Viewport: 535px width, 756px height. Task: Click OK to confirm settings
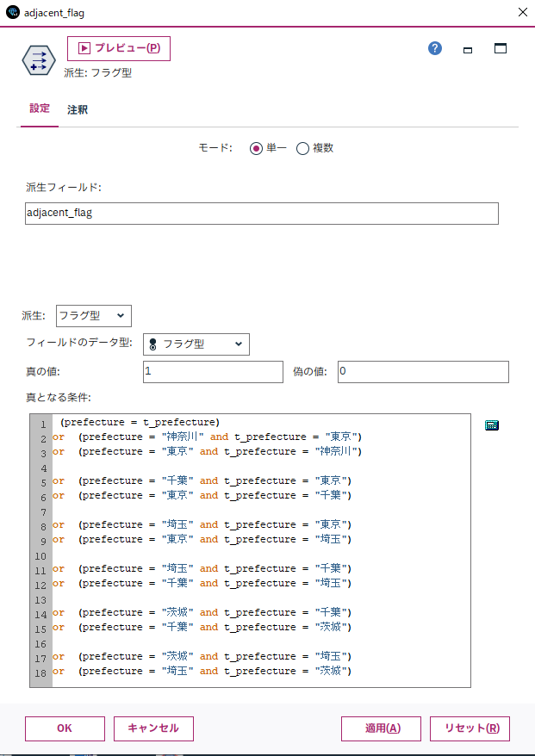pyautogui.click(x=65, y=728)
